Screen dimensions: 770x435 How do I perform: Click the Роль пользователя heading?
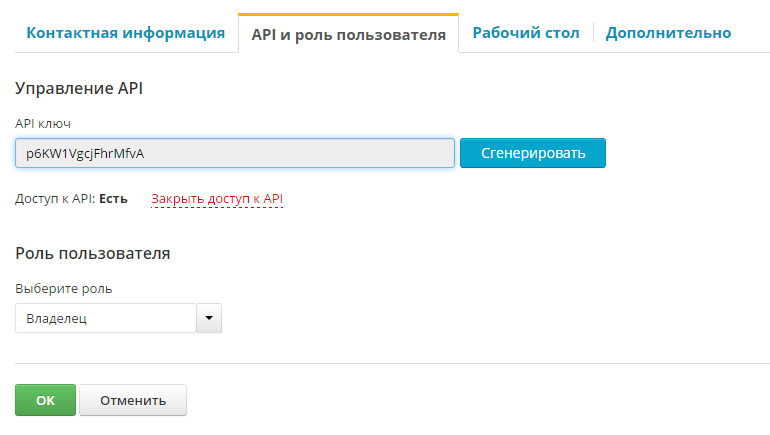[93, 253]
